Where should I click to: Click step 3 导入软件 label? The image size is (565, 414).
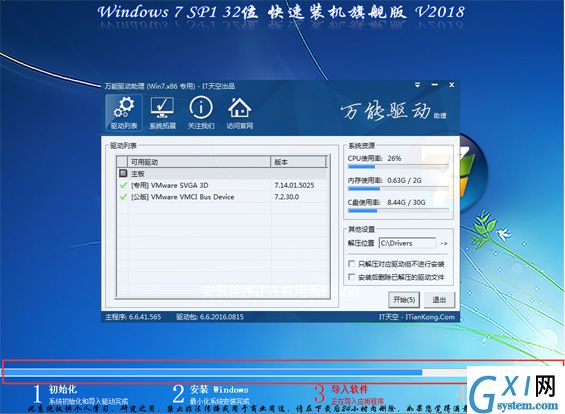click(x=350, y=389)
